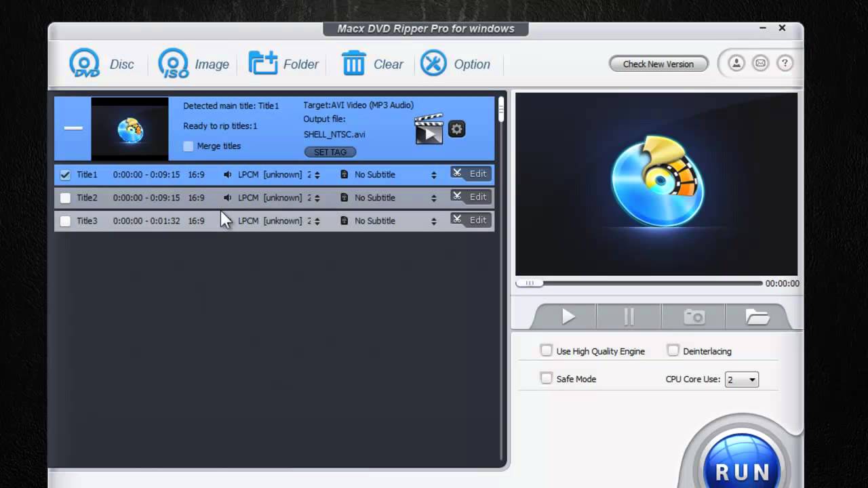Click the title list vertical scrollbar
The image size is (868, 488).
pyautogui.click(x=501, y=110)
